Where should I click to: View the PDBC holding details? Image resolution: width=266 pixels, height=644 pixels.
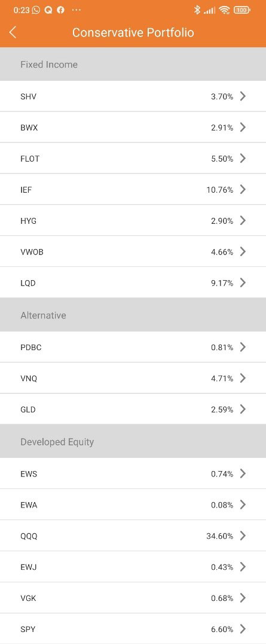coord(133,347)
